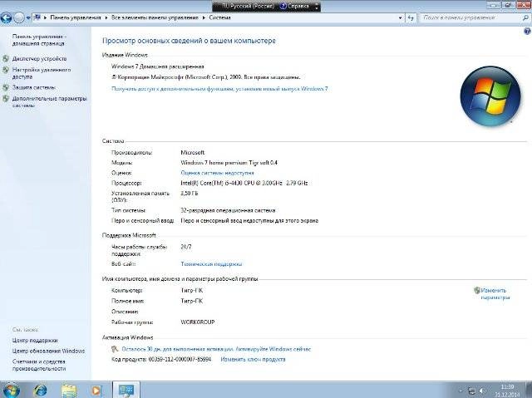
Task: Click manufacturer value 'Microsoft'
Action: pyautogui.click(x=192, y=152)
